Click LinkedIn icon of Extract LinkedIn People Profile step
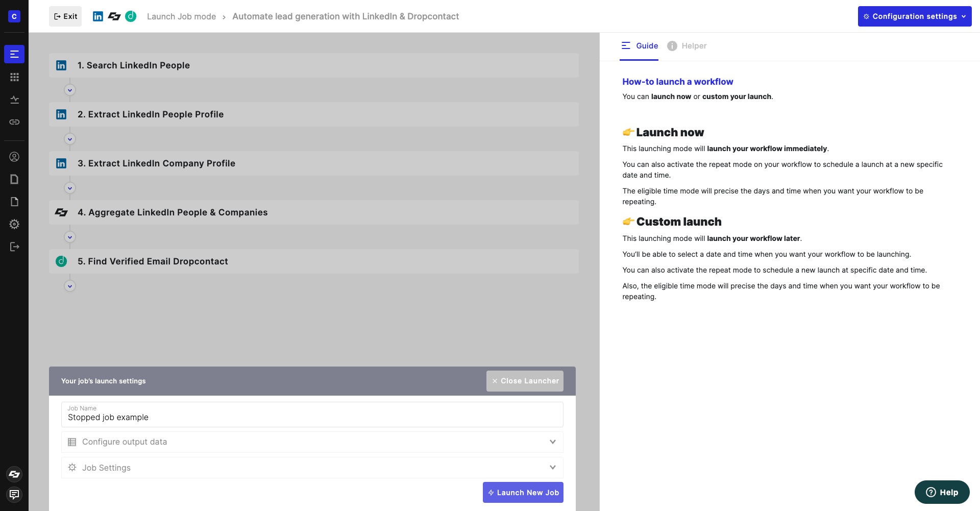Screen dimensions: 980x511 pos(61,114)
